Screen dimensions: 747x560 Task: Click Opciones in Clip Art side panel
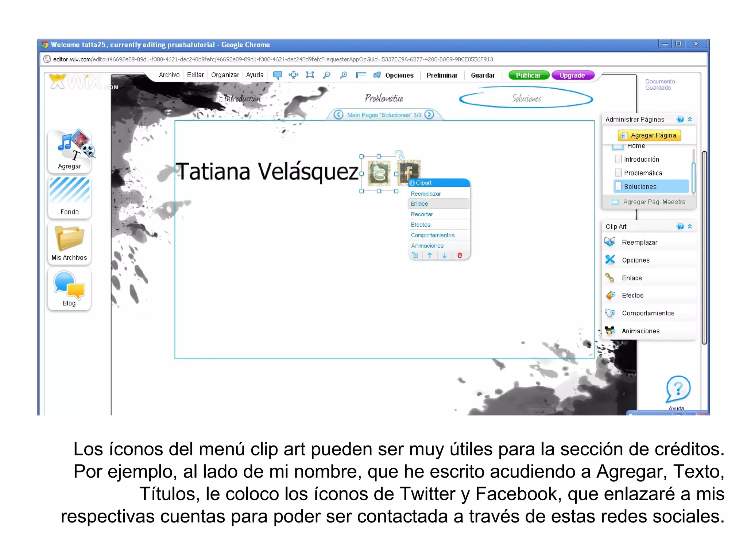[649, 260]
